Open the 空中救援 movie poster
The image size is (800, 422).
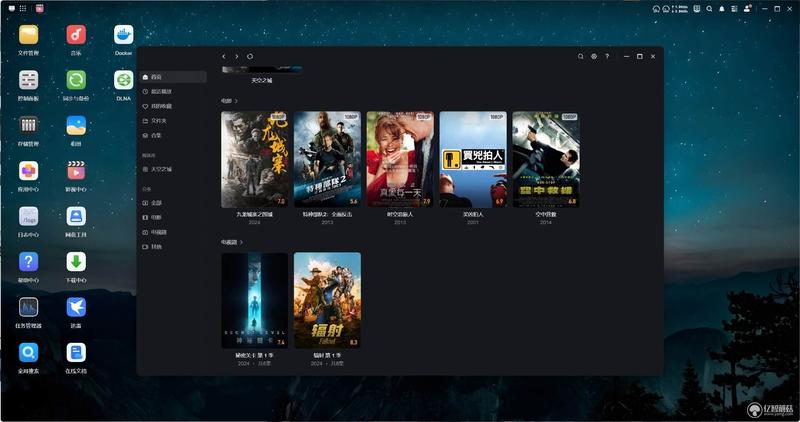coord(546,159)
